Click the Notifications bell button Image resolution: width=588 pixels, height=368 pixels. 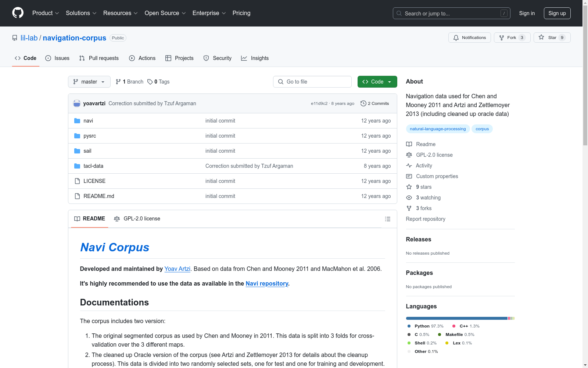470,38
